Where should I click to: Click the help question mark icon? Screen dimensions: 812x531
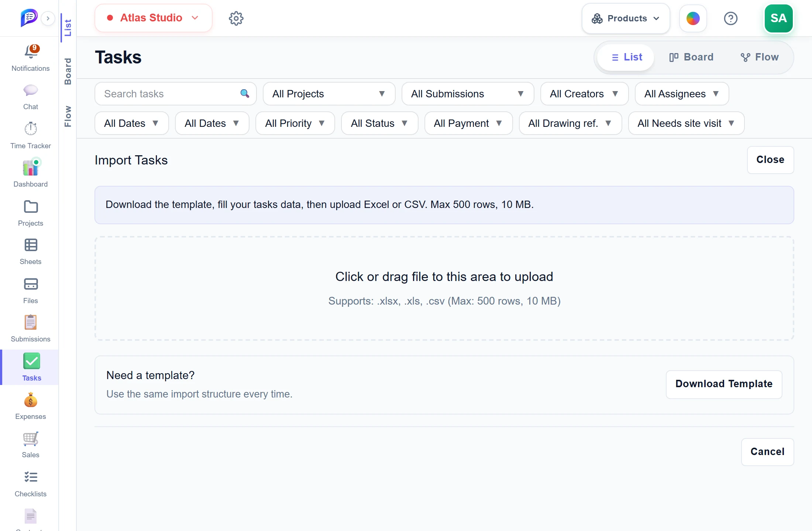pos(731,18)
